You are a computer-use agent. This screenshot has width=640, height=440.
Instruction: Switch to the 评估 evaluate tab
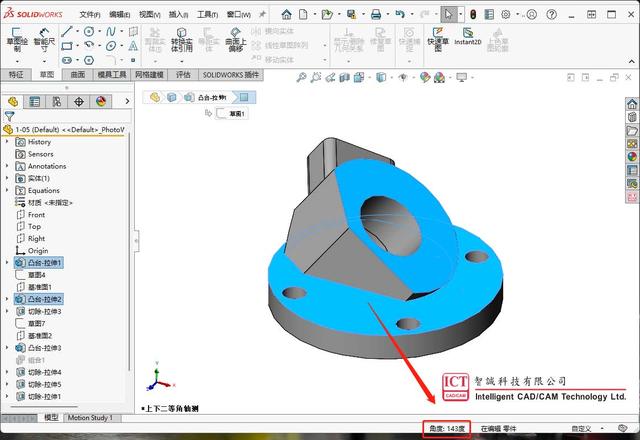183,75
